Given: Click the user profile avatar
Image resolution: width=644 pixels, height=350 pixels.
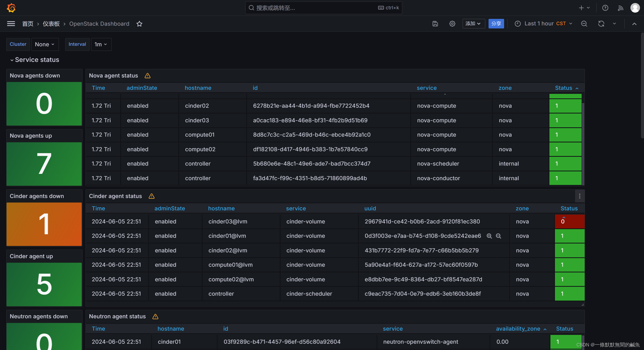Looking at the screenshot, I should point(635,8).
